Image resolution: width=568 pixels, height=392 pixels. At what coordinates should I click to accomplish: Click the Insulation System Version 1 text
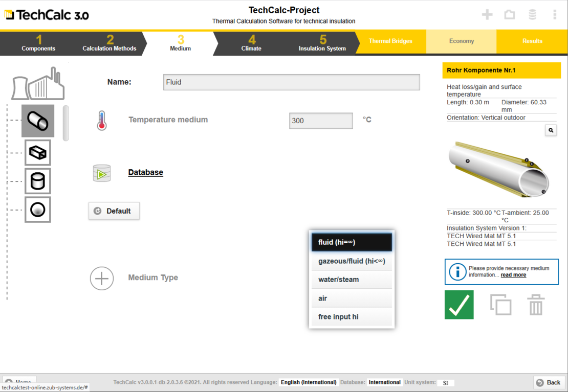click(x=487, y=228)
